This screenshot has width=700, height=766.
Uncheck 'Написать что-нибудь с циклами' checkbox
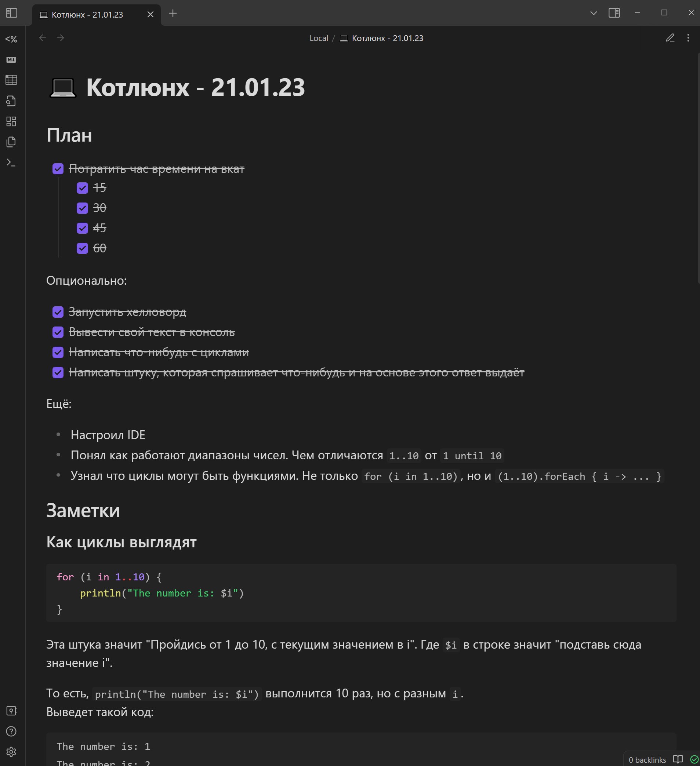tap(58, 352)
